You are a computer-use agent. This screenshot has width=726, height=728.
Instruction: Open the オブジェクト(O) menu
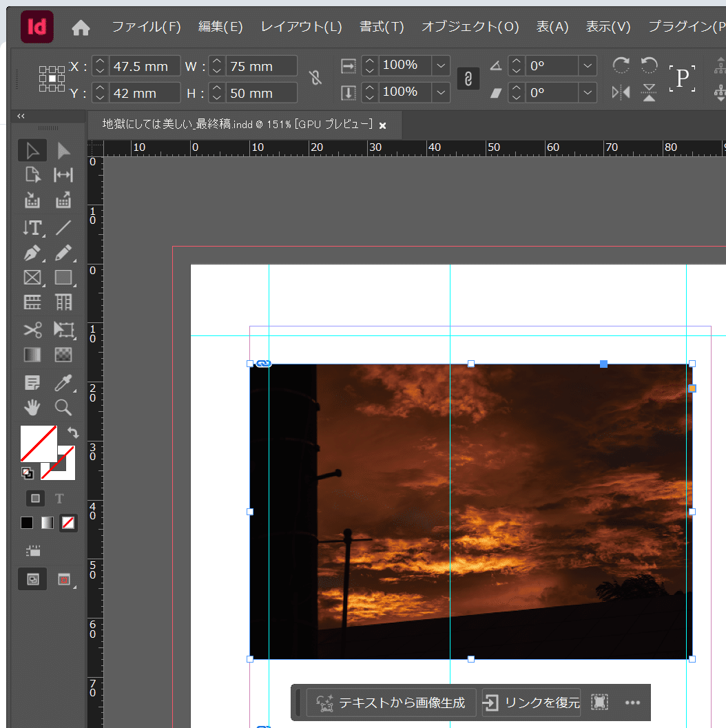[x=470, y=27]
